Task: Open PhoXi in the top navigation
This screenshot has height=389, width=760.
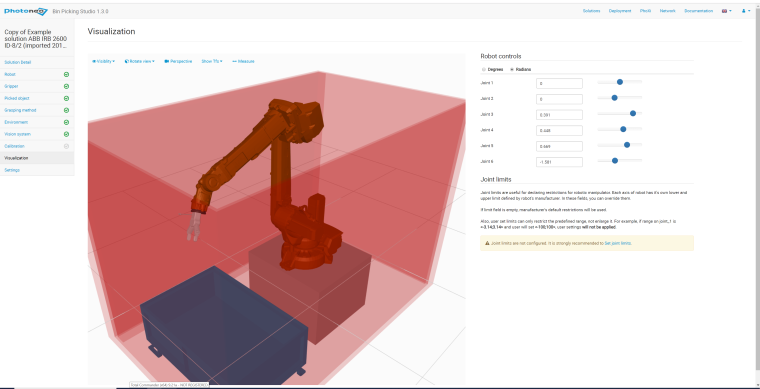Action: (645, 11)
